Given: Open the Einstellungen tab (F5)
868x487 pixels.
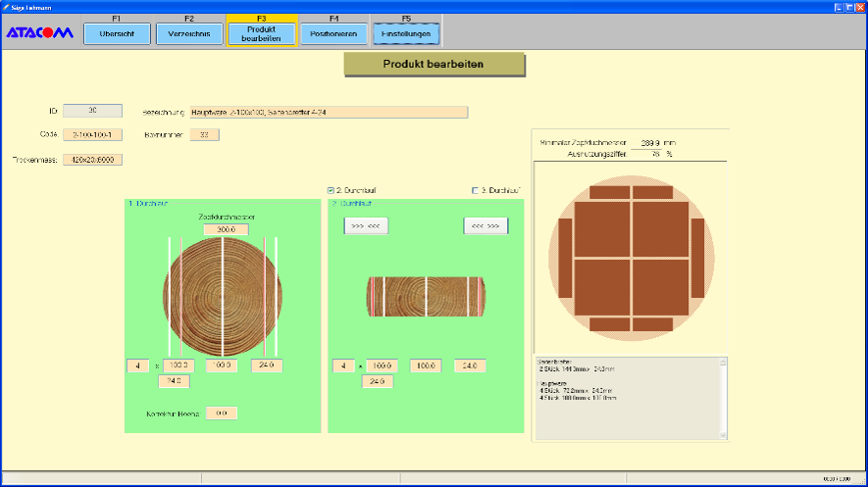Looking at the screenshot, I should [x=406, y=33].
